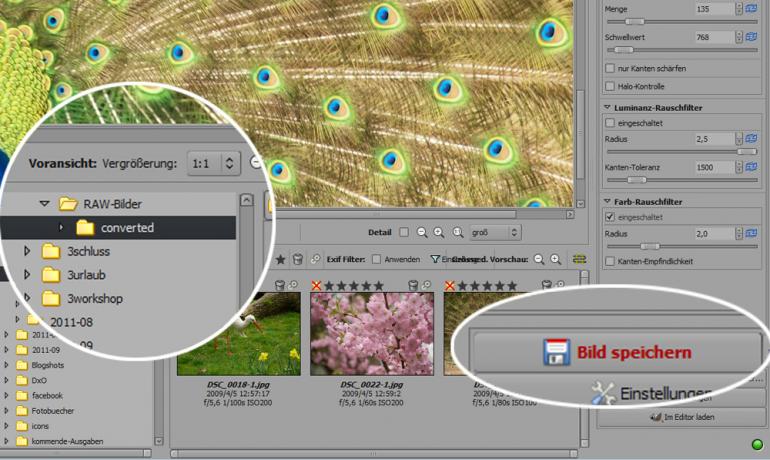The image size is (770, 460).
Task: Shrink thumbnails with Vorschau zoom-out icon
Action: click(x=539, y=259)
